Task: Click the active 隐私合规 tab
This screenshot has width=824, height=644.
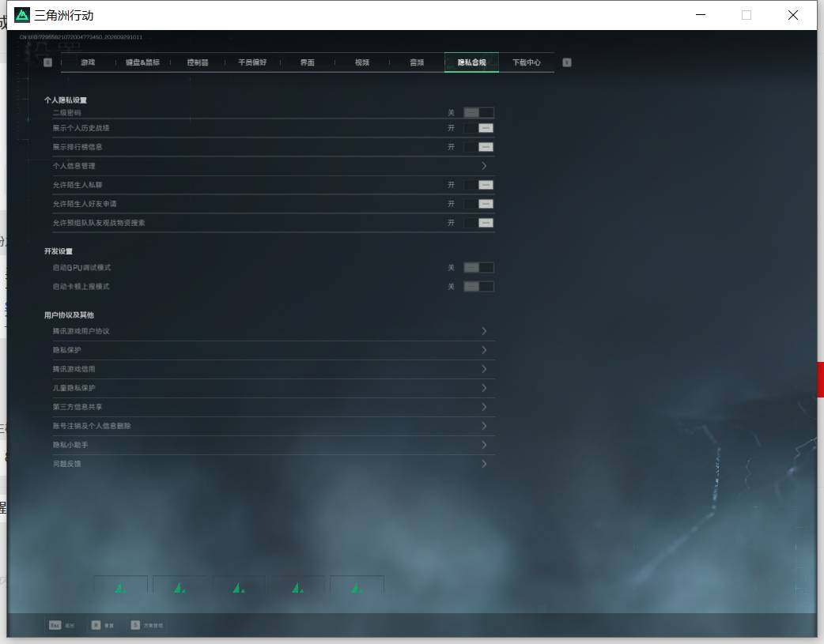Action: 471,62
